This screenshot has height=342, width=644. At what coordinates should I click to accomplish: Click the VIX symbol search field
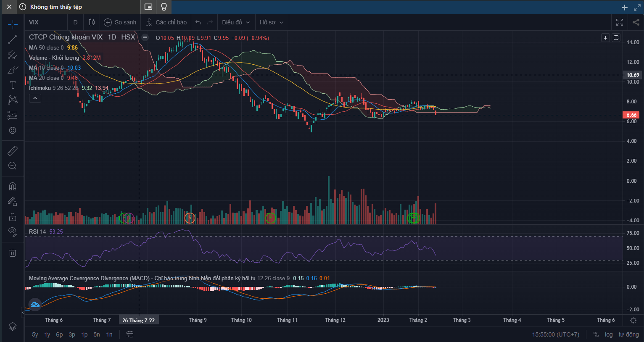point(34,22)
